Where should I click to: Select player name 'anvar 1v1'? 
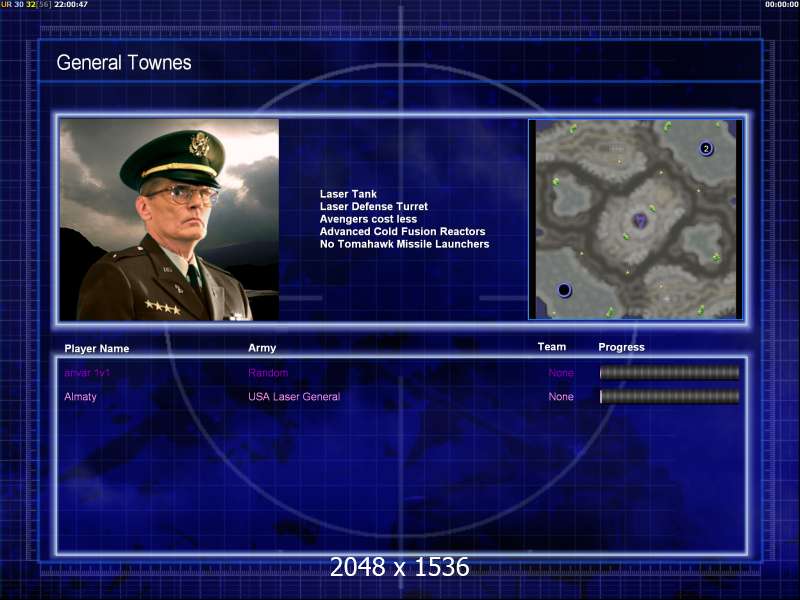coord(87,372)
